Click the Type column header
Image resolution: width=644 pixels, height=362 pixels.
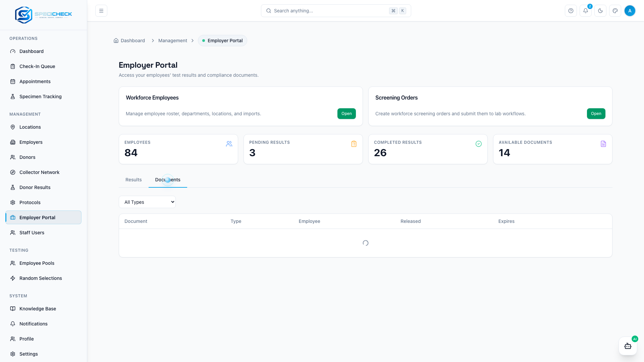[236, 221]
